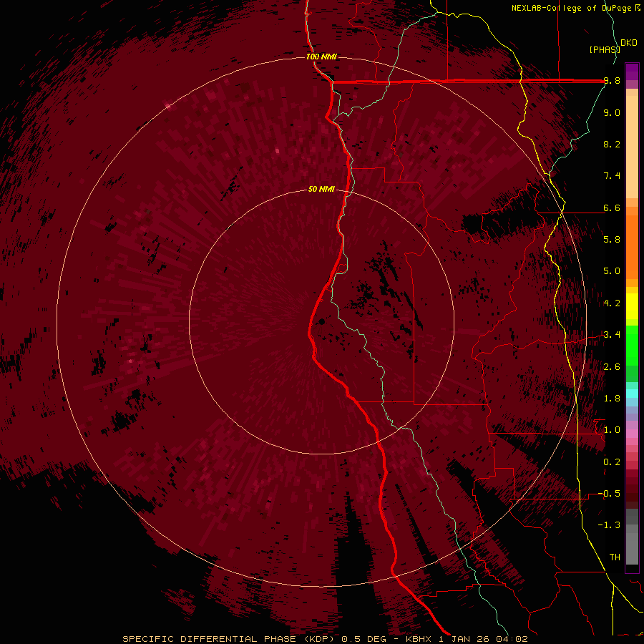Click the 3.4 scale value
This screenshot has height=644, width=644.
coord(612,335)
